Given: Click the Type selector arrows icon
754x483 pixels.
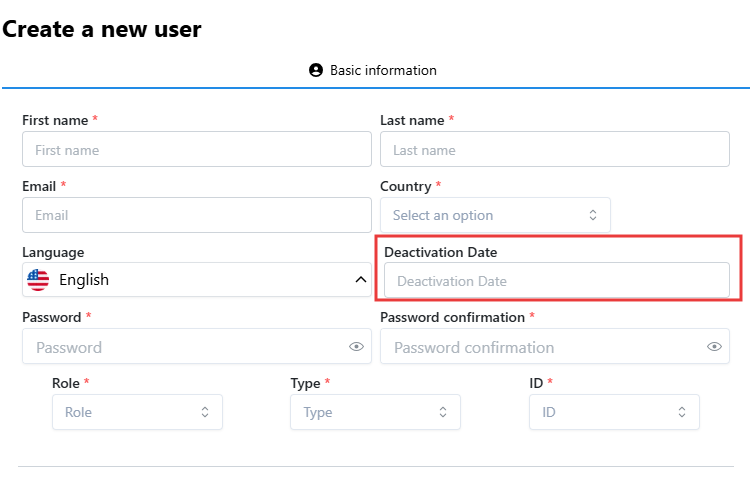Looking at the screenshot, I should click(443, 412).
